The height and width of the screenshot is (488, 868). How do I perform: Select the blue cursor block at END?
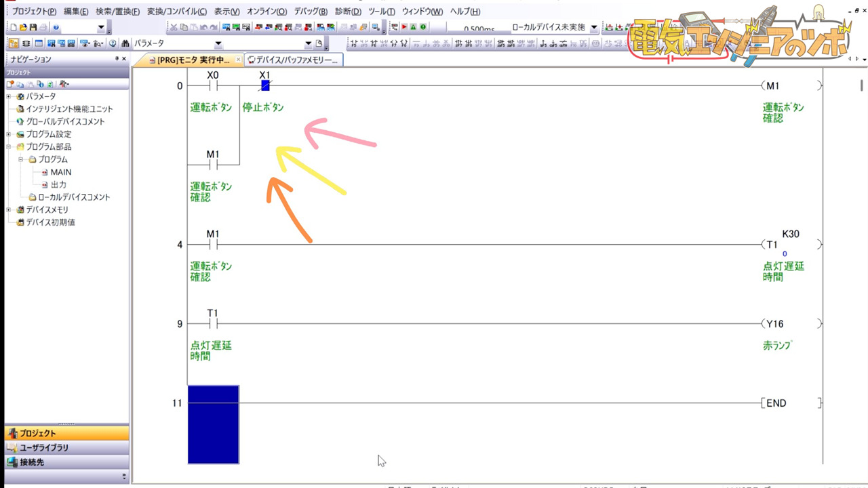pyautogui.click(x=213, y=424)
